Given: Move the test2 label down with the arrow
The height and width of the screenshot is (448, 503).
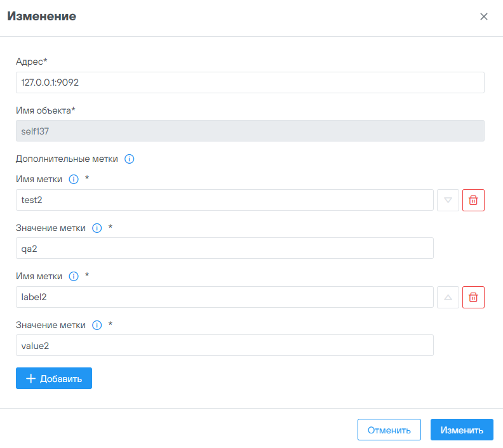Looking at the screenshot, I should click(448, 200).
